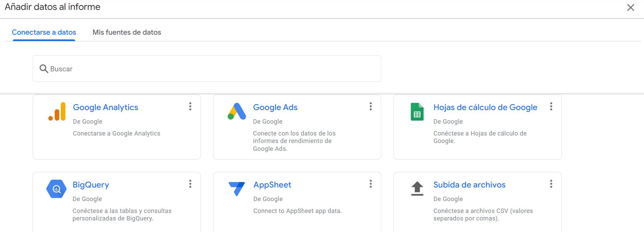Click 'Conecte con los datos' Ads description
The image size is (644, 232).
(294, 141)
